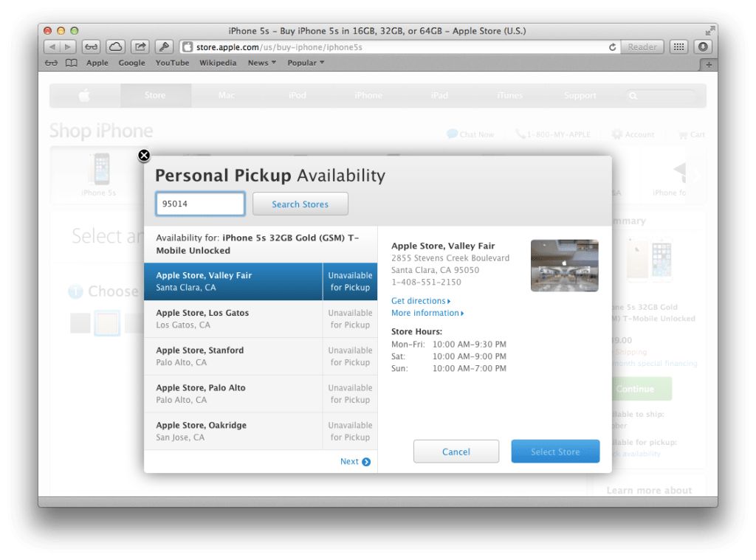Open iCloud Tabs cloud button
This screenshot has height=560, width=756.
point(116,46)
